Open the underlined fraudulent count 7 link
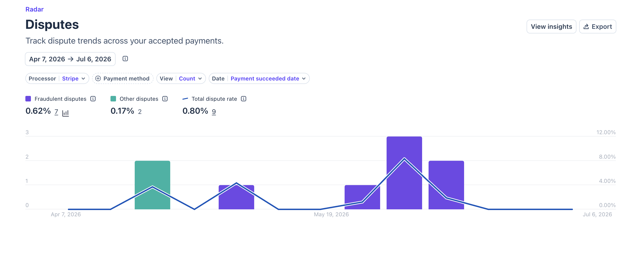This screenshot has width=644, height=261. tap(57, 112)
